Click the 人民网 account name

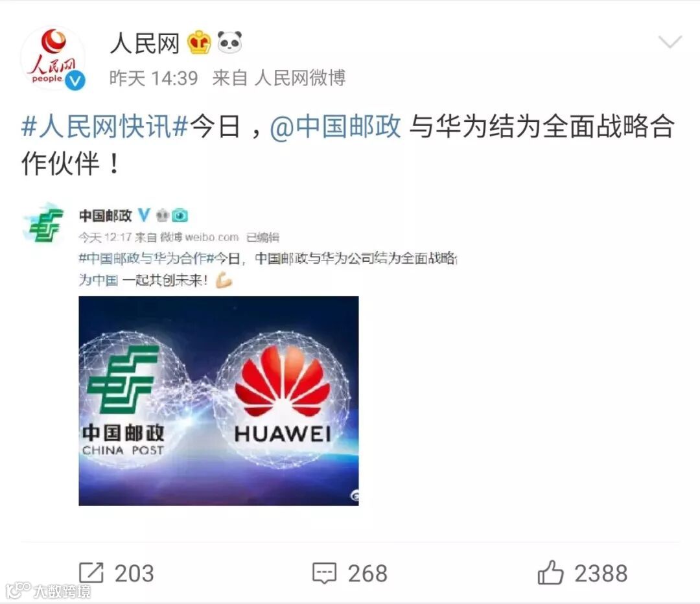click(145, 43)
